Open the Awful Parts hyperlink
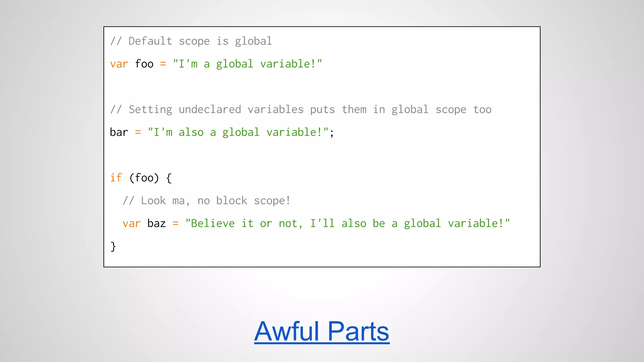 point(322,332)
